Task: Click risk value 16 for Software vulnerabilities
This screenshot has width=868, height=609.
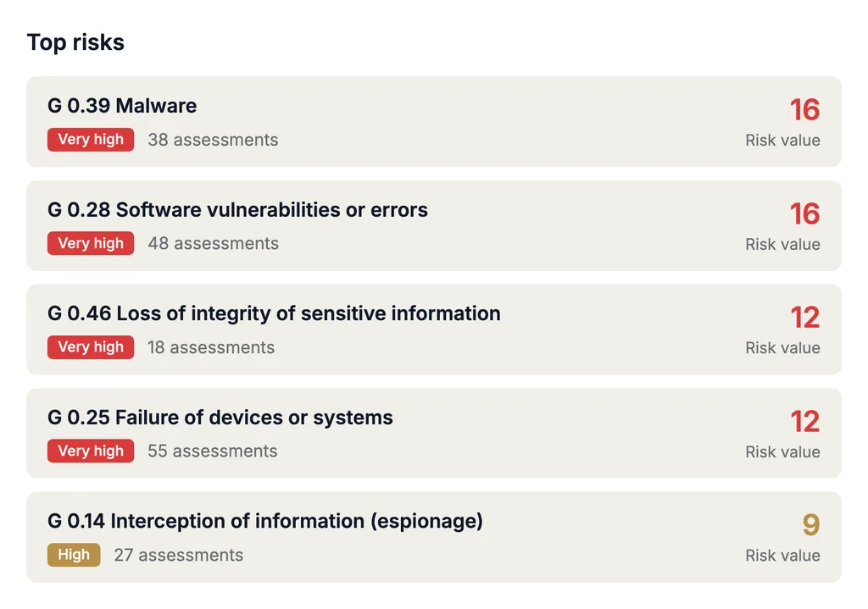Action: coord(804,213)
